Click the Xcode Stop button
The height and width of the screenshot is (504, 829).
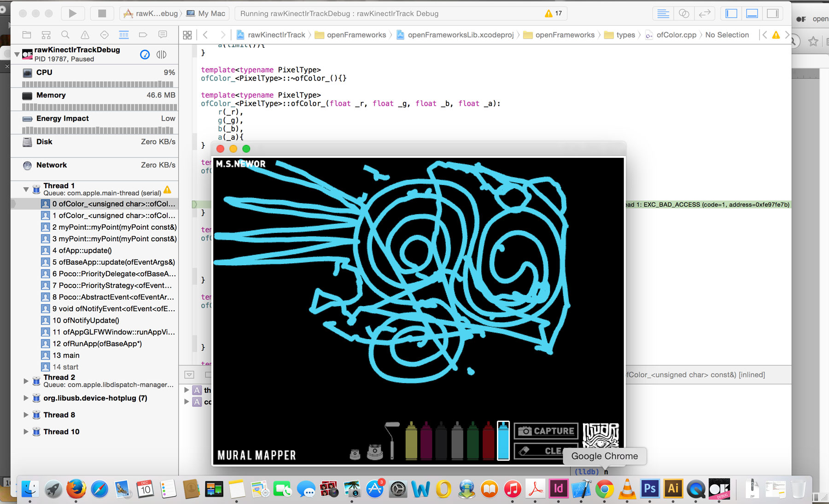102,13
